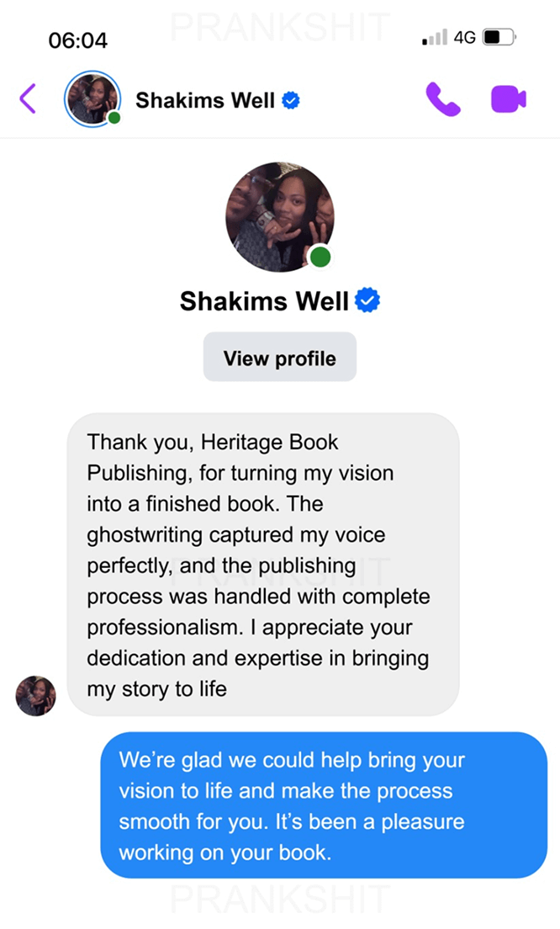
Task: Tap the battery icon in status bar
Action: tap(498, 38)
